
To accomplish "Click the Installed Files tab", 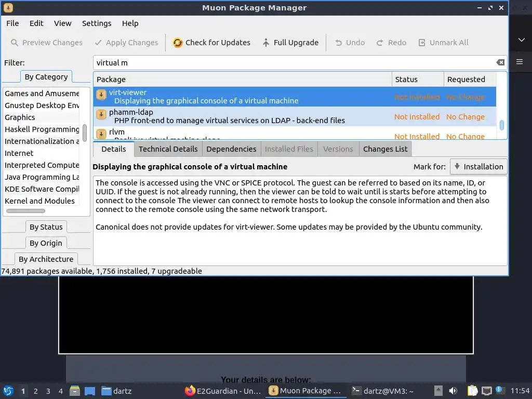I will pyautogui.click(x=289, y=149).
